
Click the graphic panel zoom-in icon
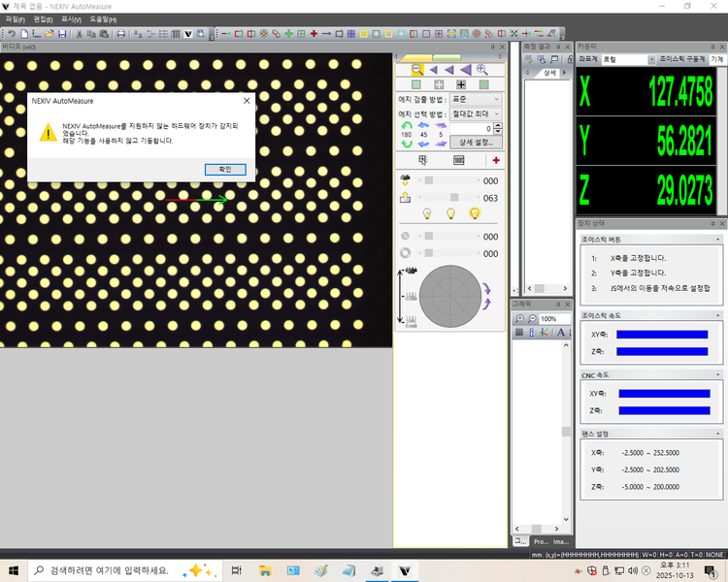pos(519,318)
